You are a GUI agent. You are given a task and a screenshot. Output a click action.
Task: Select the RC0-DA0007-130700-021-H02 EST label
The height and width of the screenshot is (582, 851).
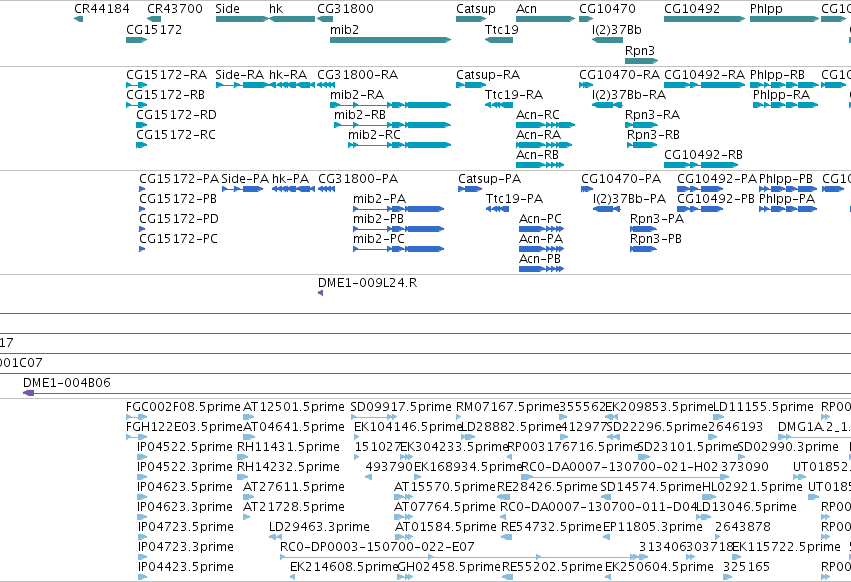click(x=619, y=467)
